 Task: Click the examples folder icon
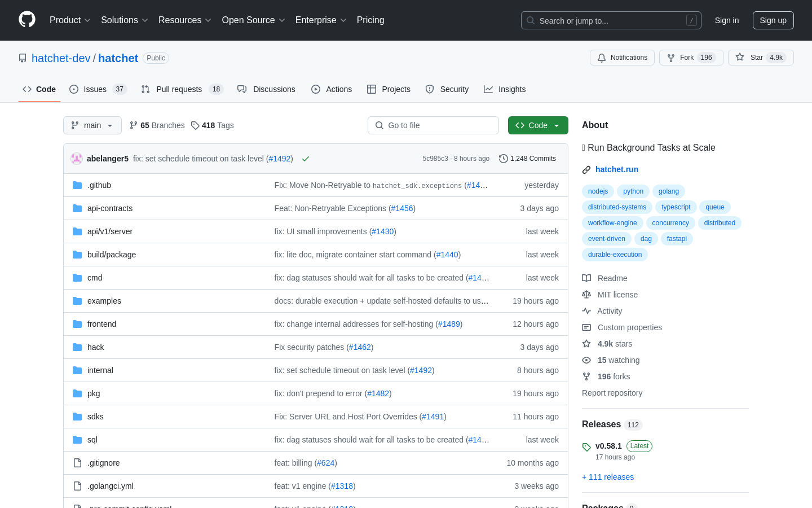[x=77, y=301]
